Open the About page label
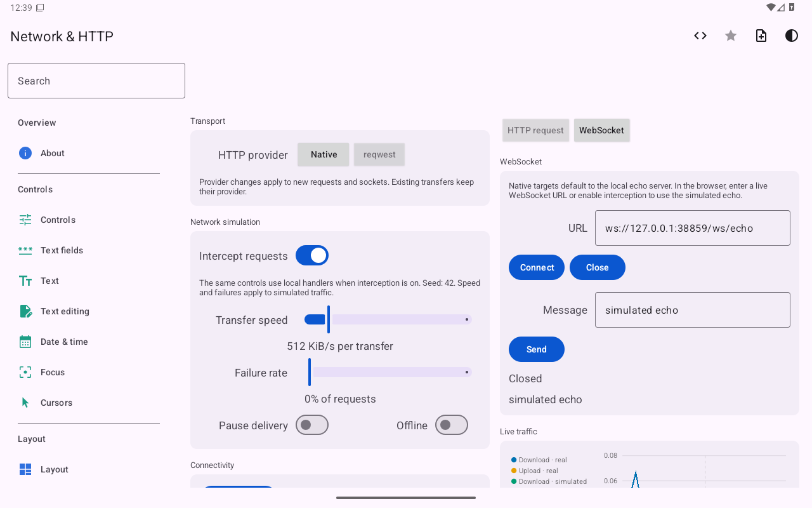 53,153
